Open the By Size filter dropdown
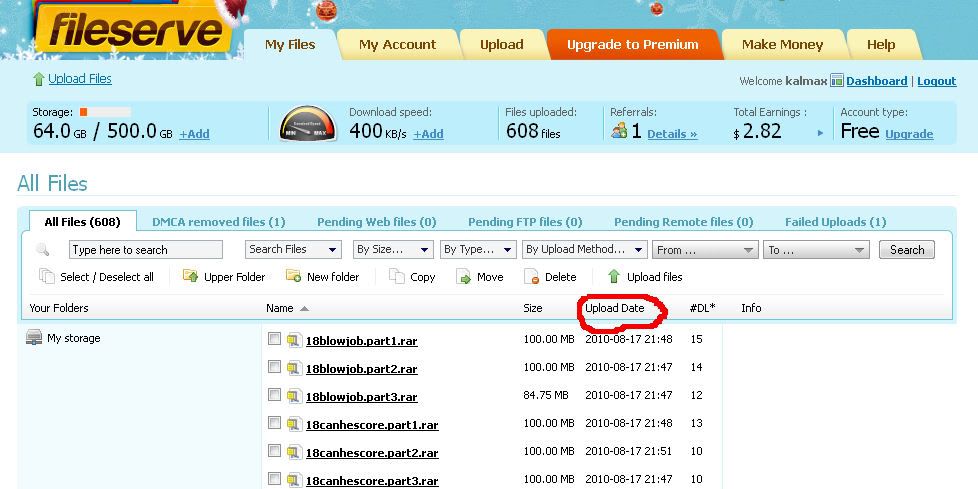Screen dimensions: 978x489 coord(392,250)
